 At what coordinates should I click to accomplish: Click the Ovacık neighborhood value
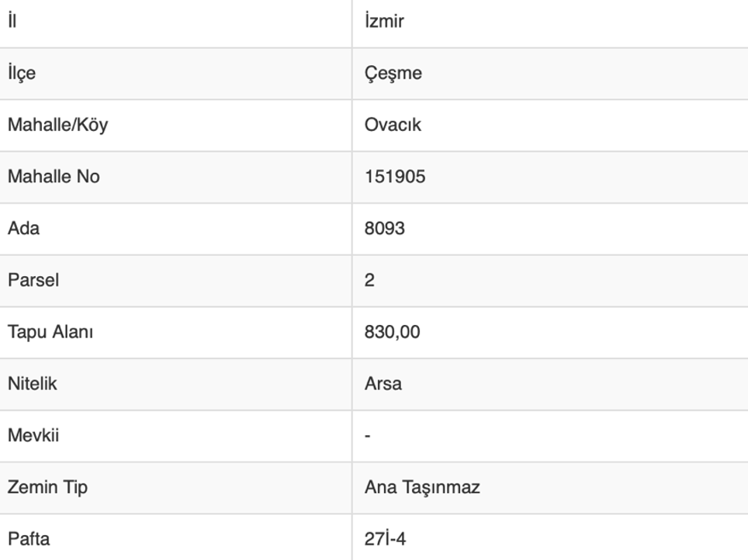click(x=393, y=125)
